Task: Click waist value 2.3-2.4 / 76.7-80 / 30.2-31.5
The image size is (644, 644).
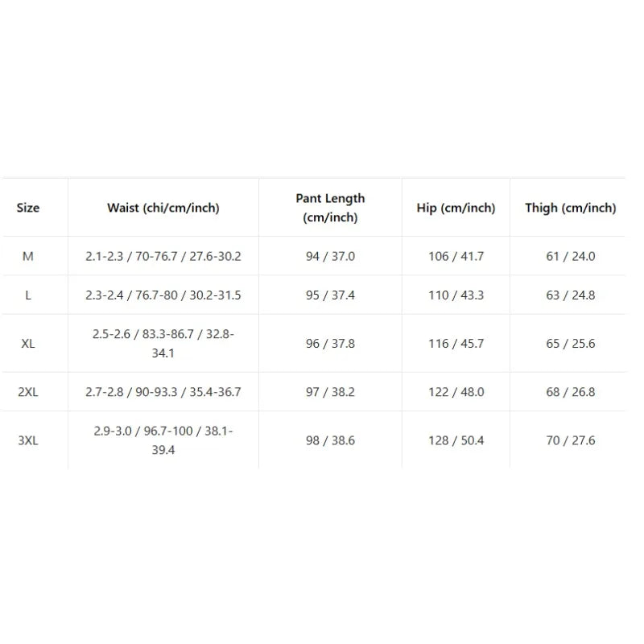Action: (x=163, y=295)
